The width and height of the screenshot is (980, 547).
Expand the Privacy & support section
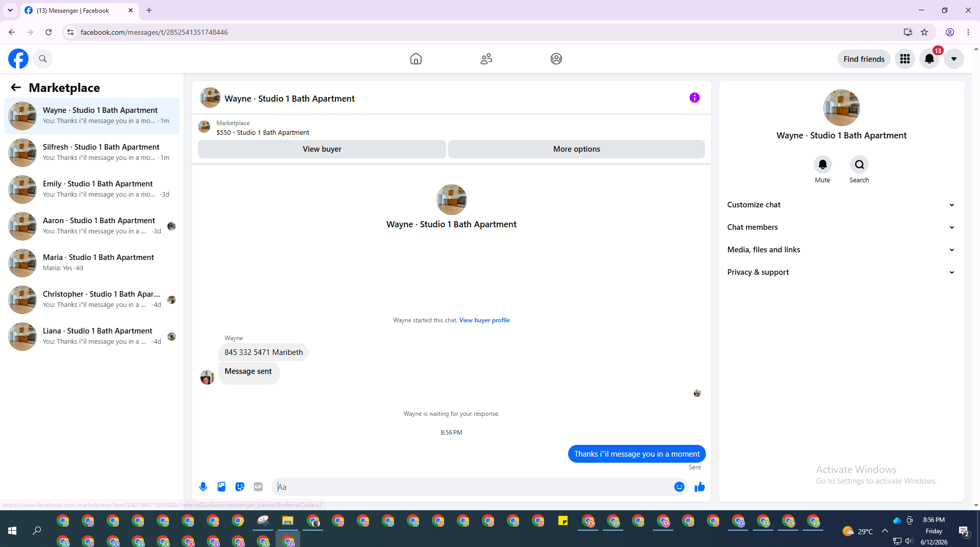(841, 272)
